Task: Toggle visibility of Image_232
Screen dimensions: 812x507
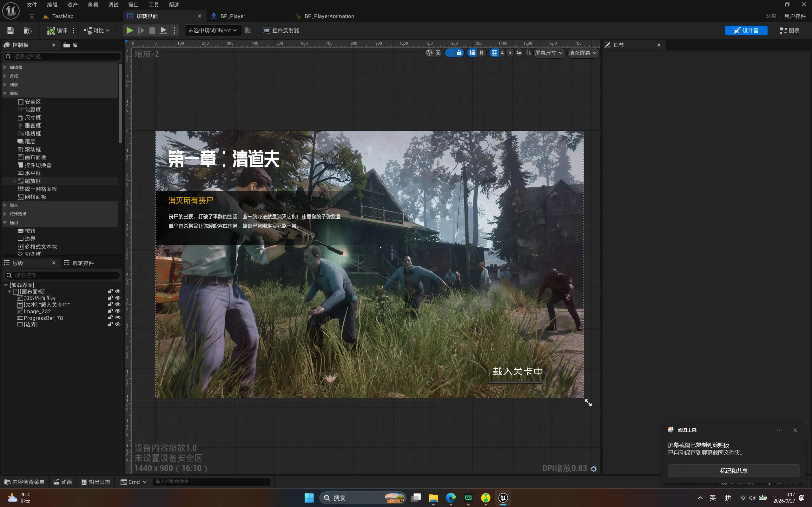Action: tap(117, 311)
